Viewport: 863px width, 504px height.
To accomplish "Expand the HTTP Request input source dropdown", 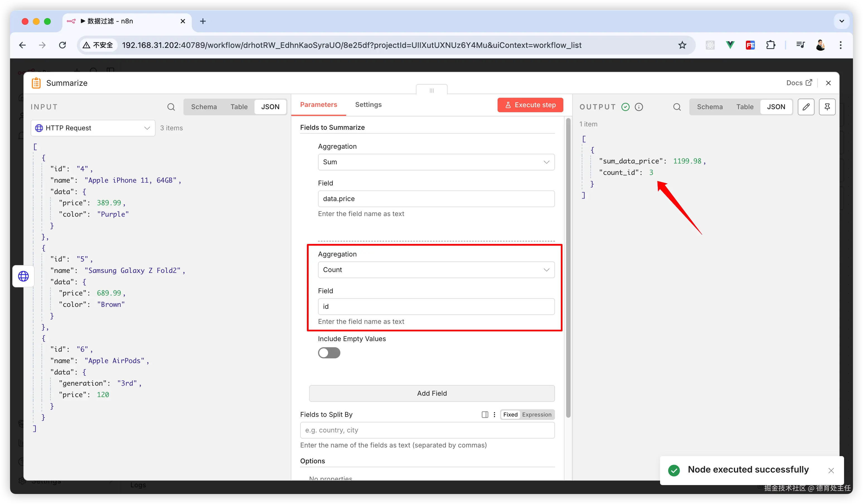I will point(93,128).
